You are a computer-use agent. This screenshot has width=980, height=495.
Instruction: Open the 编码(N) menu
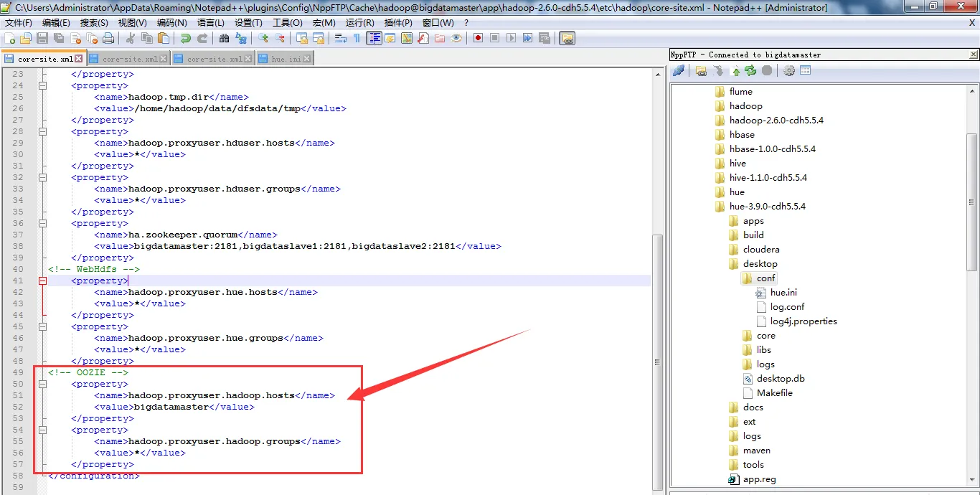pos(172,23)
